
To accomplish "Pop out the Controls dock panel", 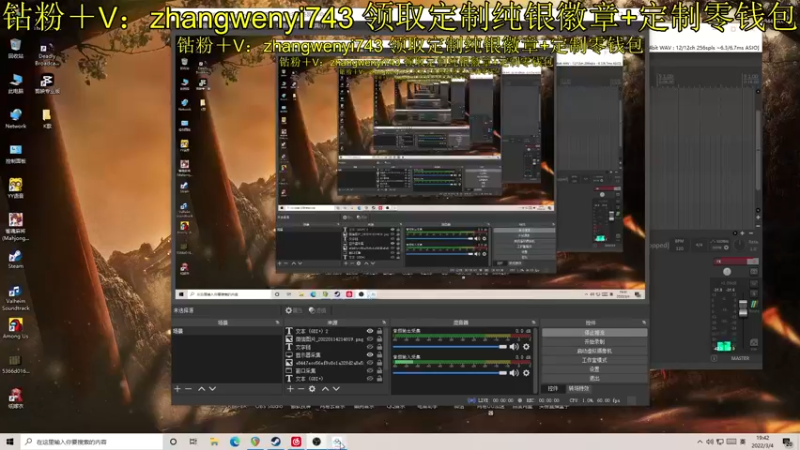I will tap(644, 322).
